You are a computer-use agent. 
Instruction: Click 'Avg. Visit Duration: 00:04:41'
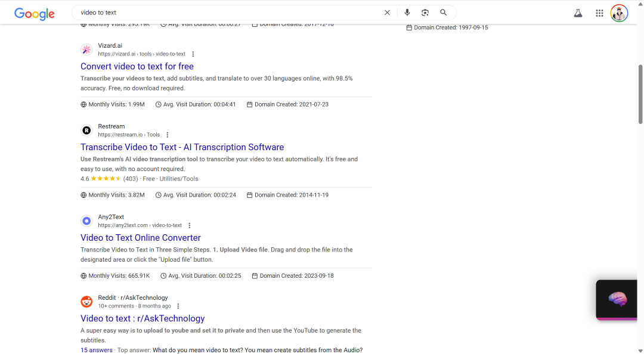196,105
